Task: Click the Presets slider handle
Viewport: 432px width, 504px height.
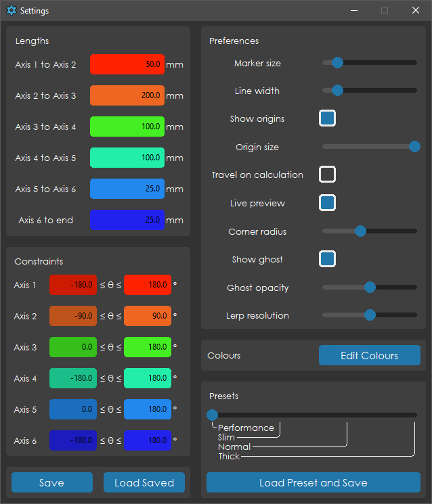Action: [x=213, y=415]
